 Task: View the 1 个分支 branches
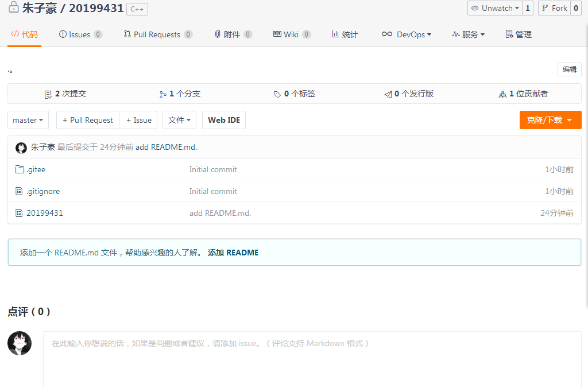pyautogui.click(x=180, y=94)
